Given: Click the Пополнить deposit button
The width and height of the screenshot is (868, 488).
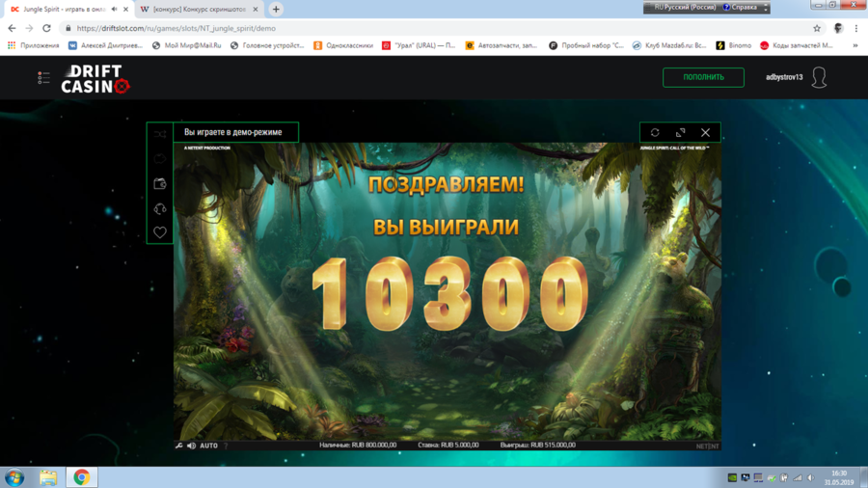Looking at the screenshot, I should 703,77.
